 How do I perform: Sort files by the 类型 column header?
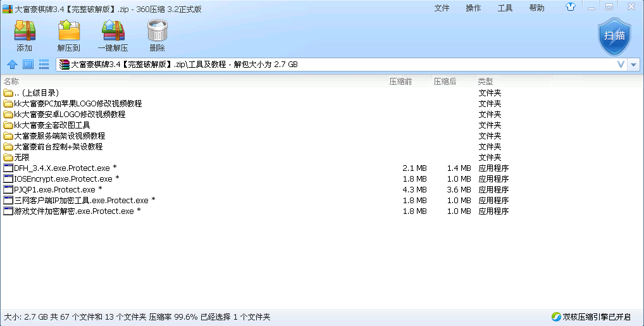(485, 82)
